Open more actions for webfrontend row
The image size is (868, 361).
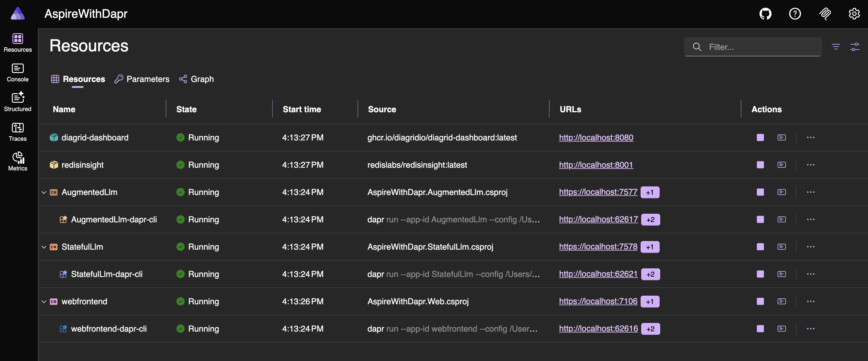click(x=810, y=301)
